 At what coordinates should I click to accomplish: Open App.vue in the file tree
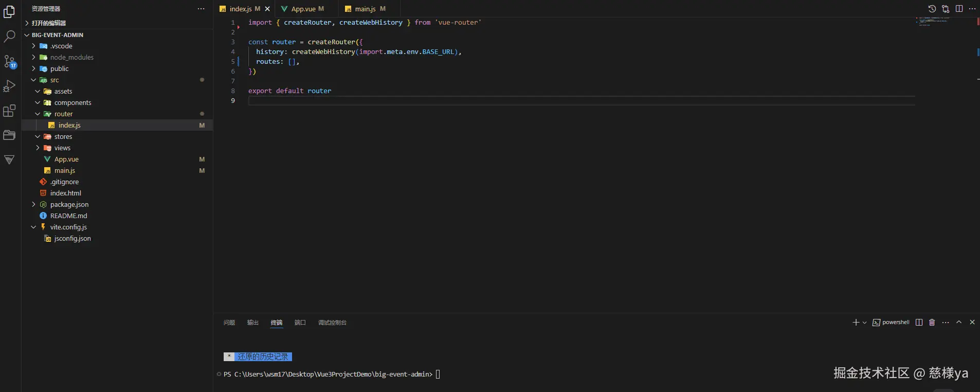[117, 159]
